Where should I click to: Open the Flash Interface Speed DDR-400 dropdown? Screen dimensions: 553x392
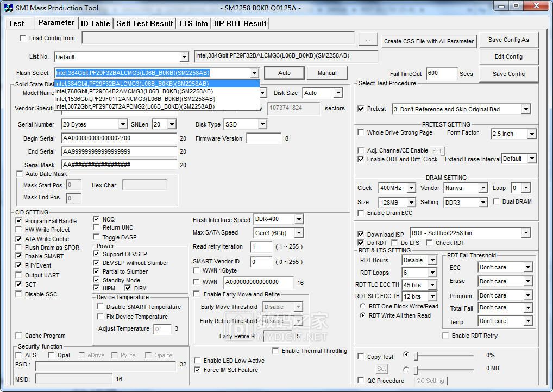coord(299,219)
